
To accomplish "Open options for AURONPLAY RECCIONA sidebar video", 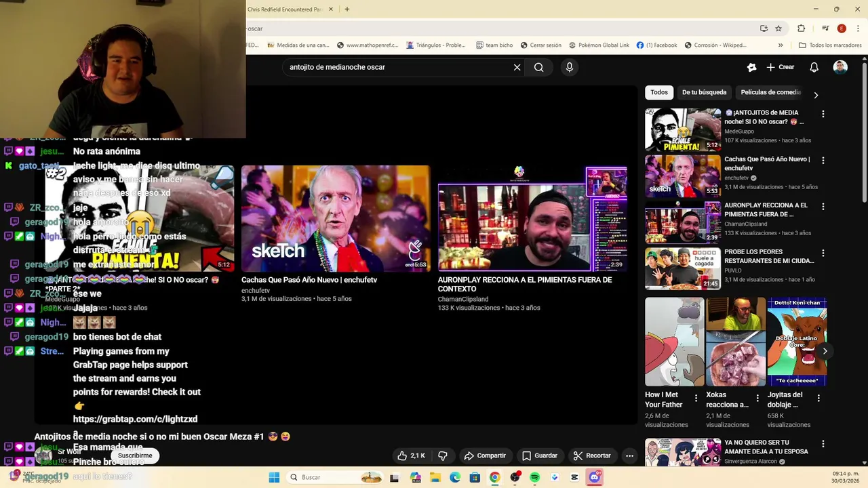I will point(823,207).
